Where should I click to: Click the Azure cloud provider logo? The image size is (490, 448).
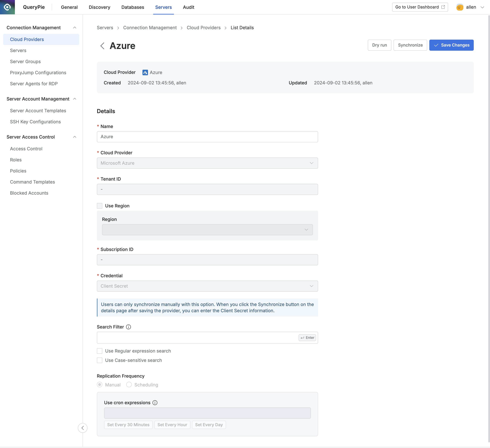145,72
